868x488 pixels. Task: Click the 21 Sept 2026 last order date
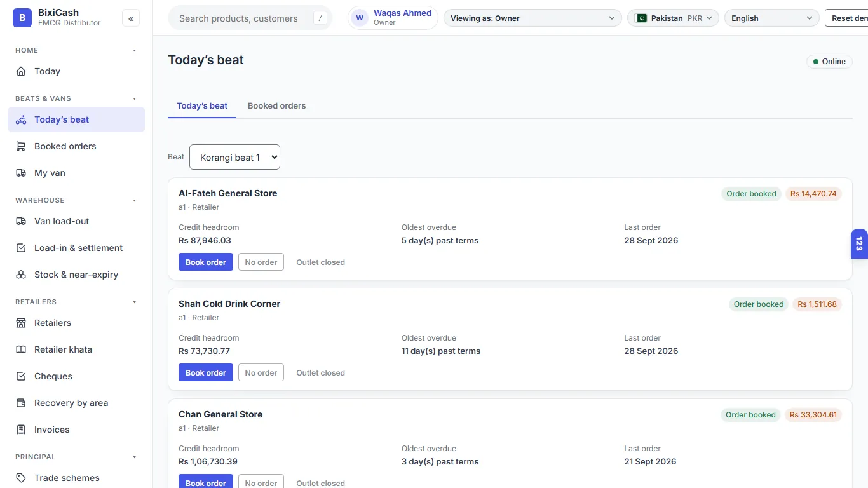(x=650, y=462)
